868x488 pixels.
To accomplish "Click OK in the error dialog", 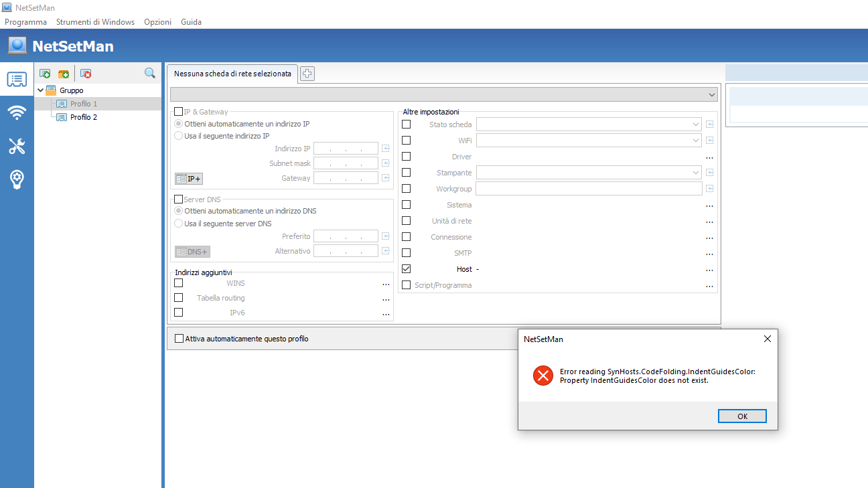I will click(742, 416).
